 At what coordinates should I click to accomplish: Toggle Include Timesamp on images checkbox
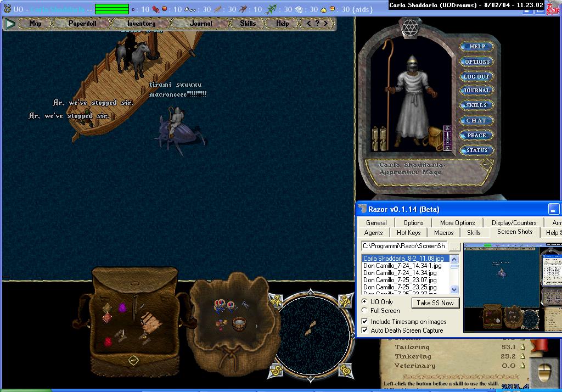coord(364,321)
